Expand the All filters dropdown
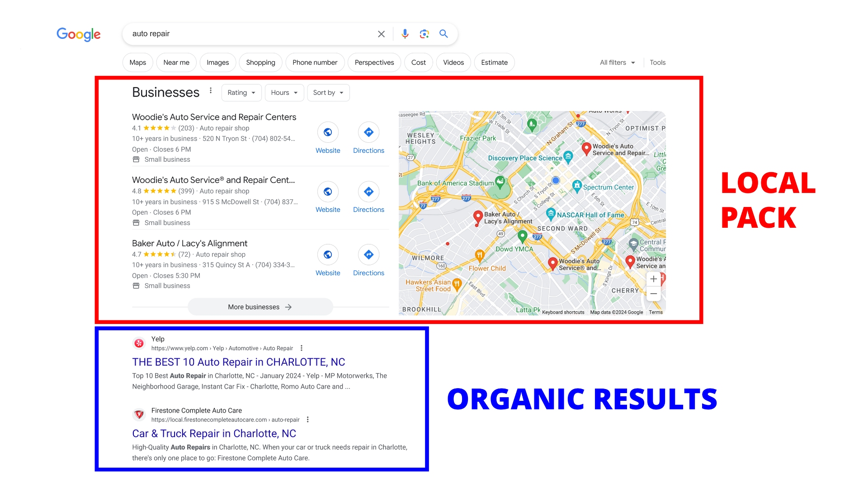Image resolution: width=868 pixels, height=488 pixels. tap(618, 62)
